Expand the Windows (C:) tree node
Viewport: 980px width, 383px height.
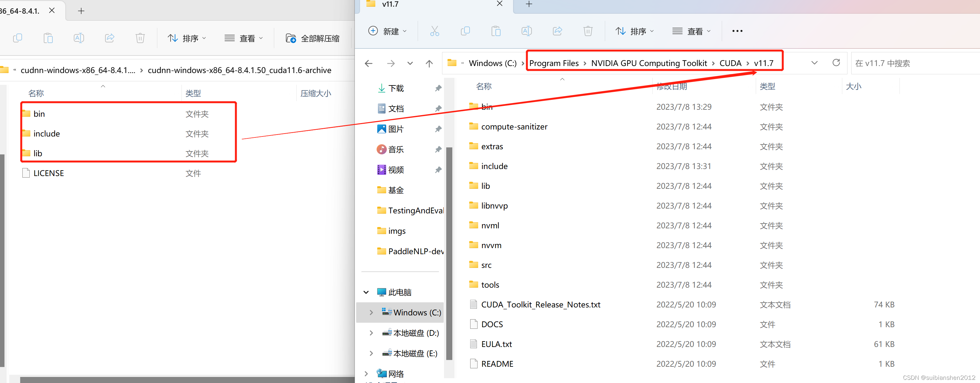tap(371, 312)
